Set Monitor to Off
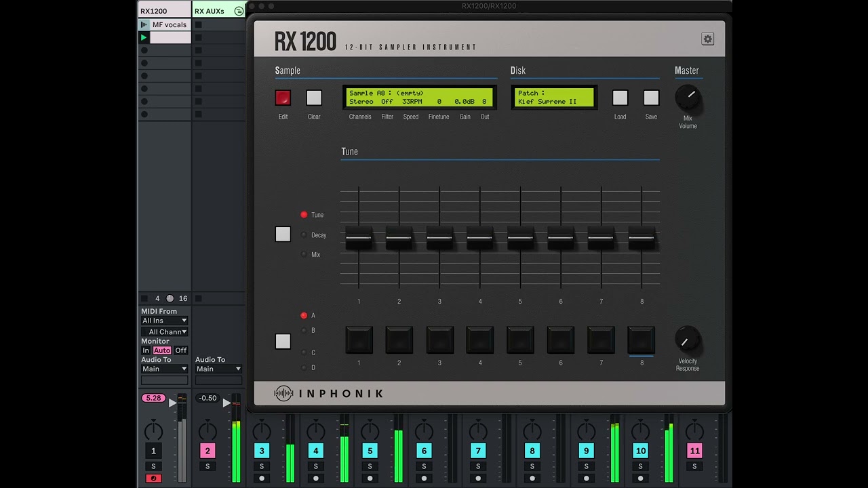Screen dimensions: 868x488 [181, 350]
